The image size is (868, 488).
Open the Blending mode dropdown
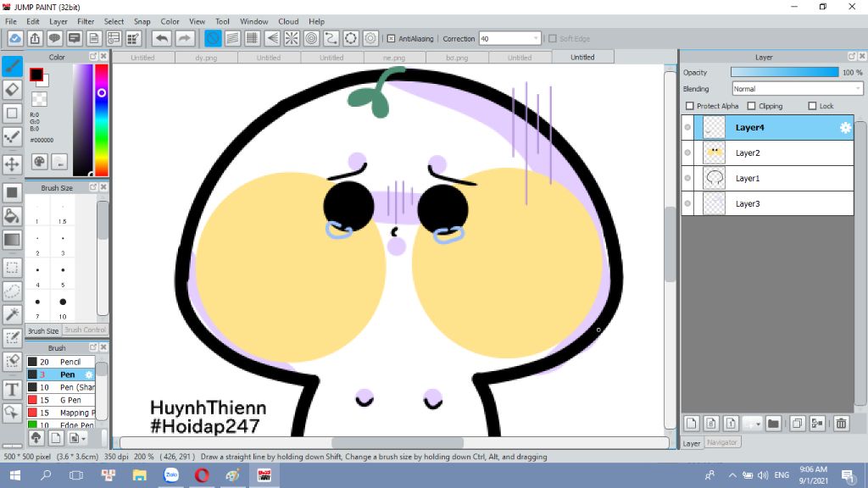click(797, 88)
